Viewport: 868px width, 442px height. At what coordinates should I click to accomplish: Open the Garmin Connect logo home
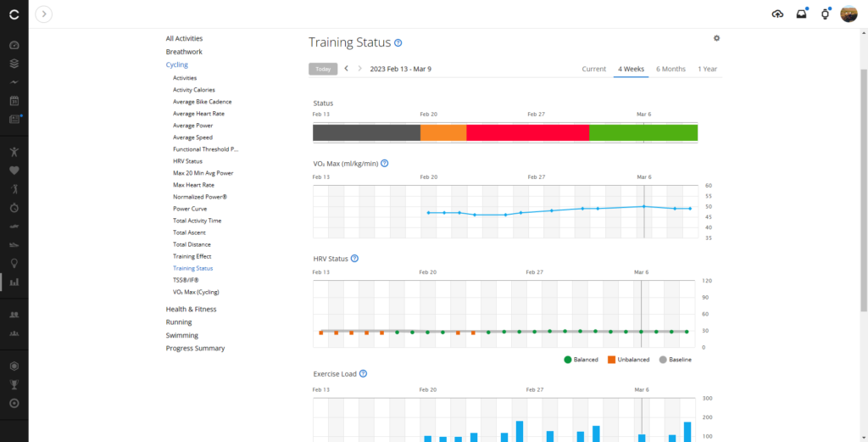14,14
